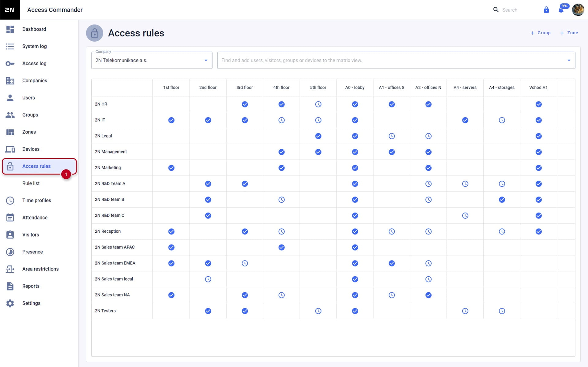
Task: Click the Settings gear icon
Action: pos(10,303)
